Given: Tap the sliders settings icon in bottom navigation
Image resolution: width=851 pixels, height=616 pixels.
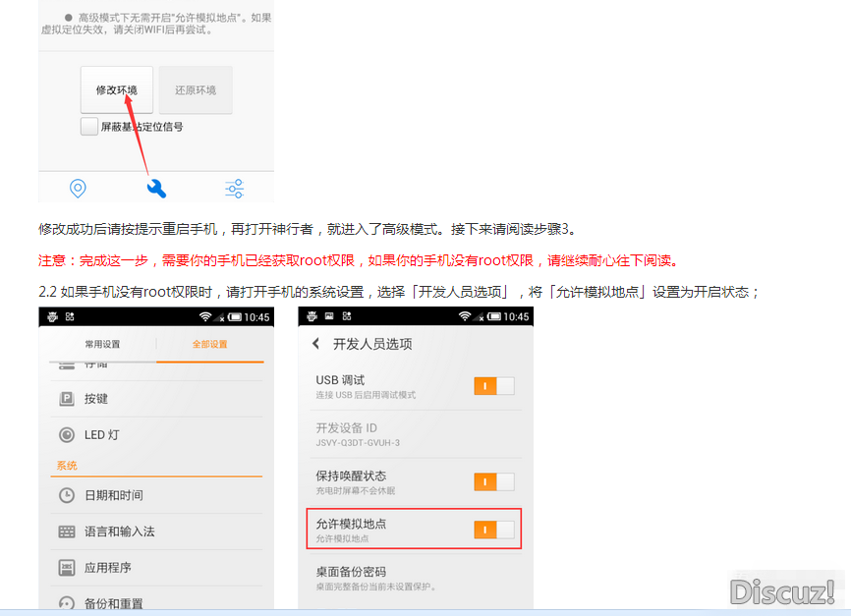Looking at the screenshot, I should click(234, 189).
